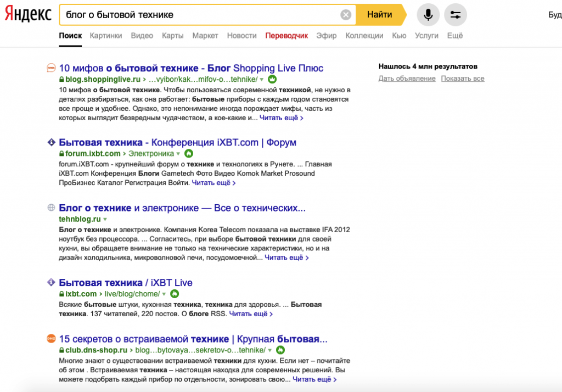Open blog.shoppinglive.ru green domain link
Screen dimensions: 562x392
[103, 79]
